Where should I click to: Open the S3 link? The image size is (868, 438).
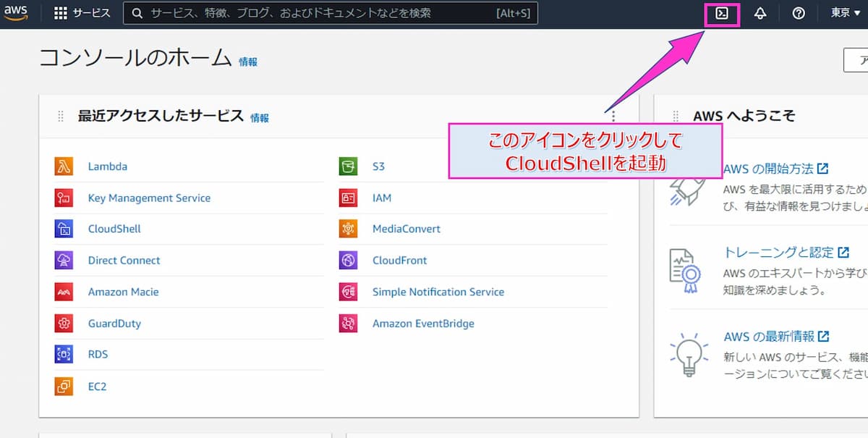pyautogui.click(x=378, y=167)
